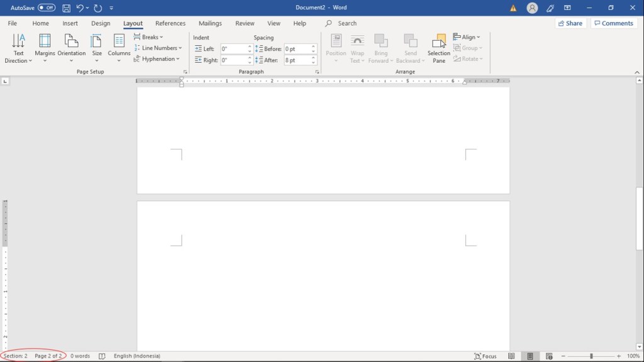Screen dimensions: 644x362
Task: Click the Size page icon
Action: 97,41
